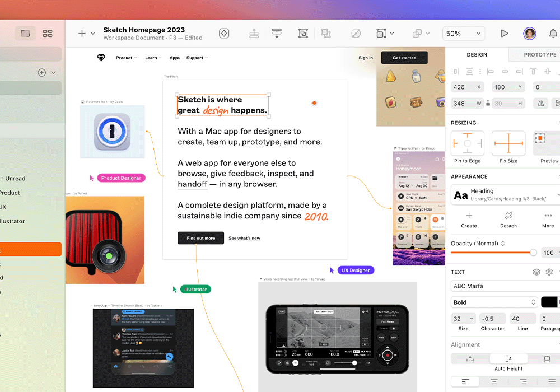
Task: Open the font size 32 dropdown
Action: 464,319
